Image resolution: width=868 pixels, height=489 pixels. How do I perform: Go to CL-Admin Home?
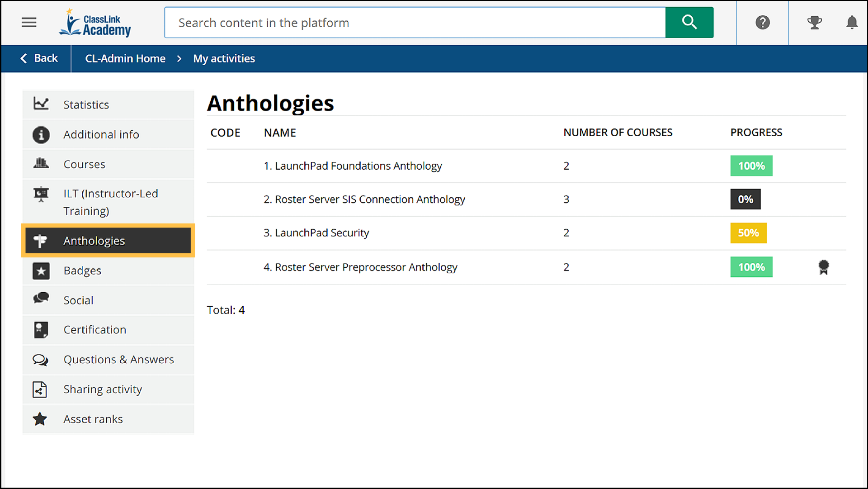click(x=125, y=58)
